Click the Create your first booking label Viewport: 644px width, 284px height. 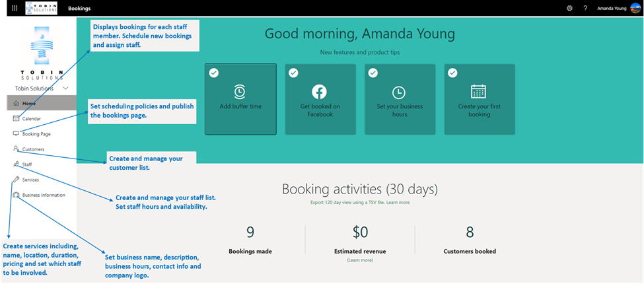tap(480, 110)
